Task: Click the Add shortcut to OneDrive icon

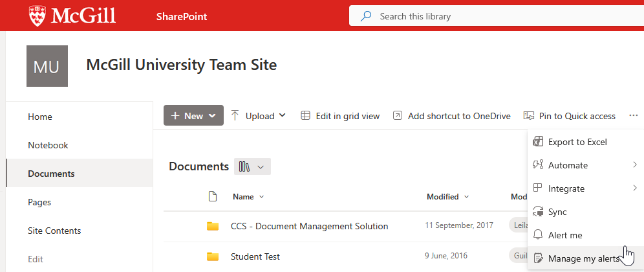Action: pyautogui.click(x=398, y=116)
